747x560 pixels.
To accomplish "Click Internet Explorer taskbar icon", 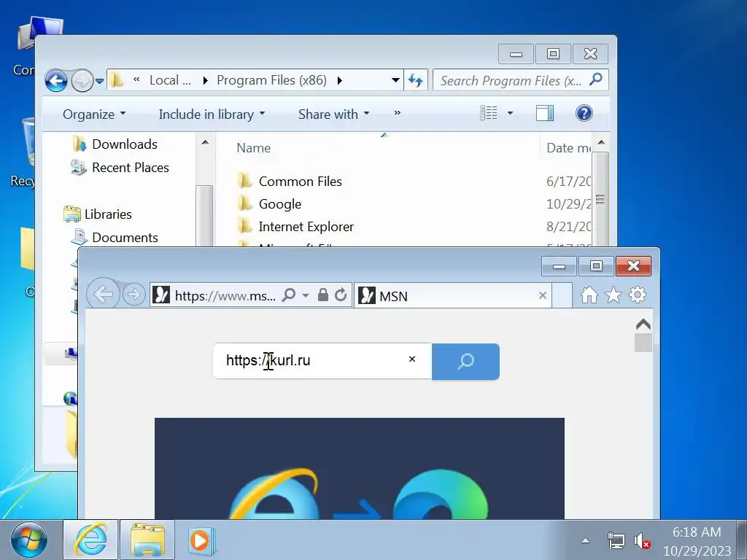I will (x=90, y=540).
